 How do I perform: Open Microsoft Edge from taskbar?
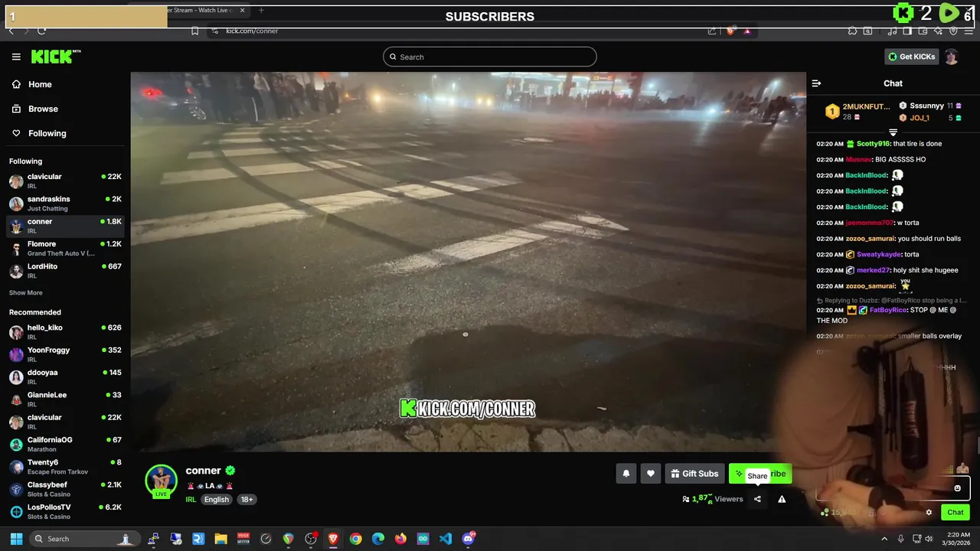[x=378, y=539]
